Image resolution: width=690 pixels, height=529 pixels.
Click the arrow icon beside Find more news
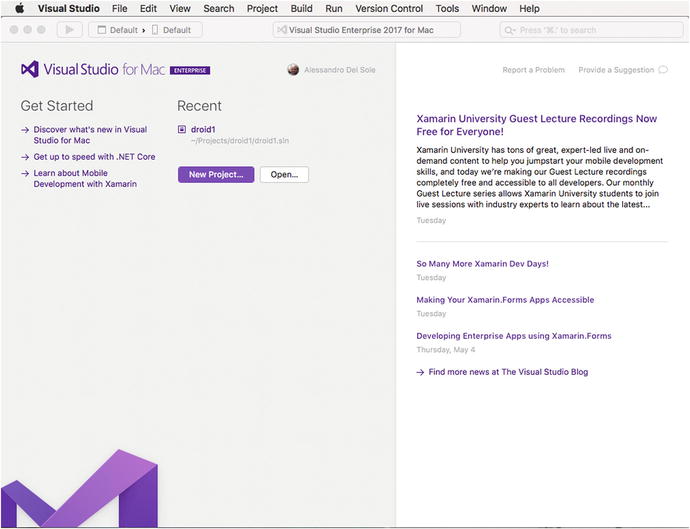(x=420, y=372)
